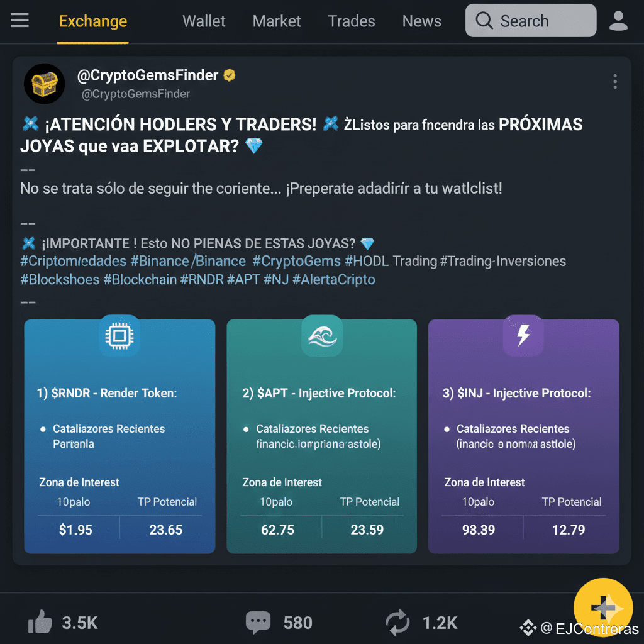Open the #CryptoGems hashtag link
644x644 pixels.
297,261
